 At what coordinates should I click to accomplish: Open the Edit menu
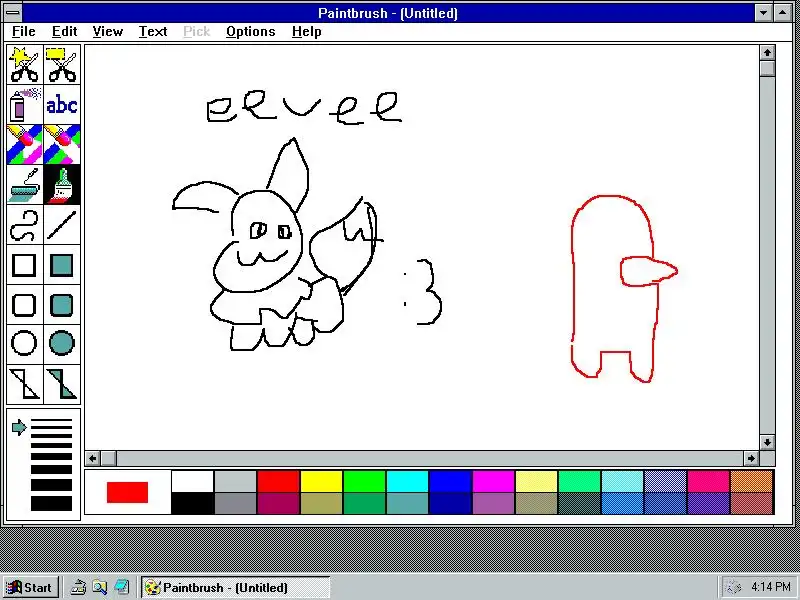point(64,32)
